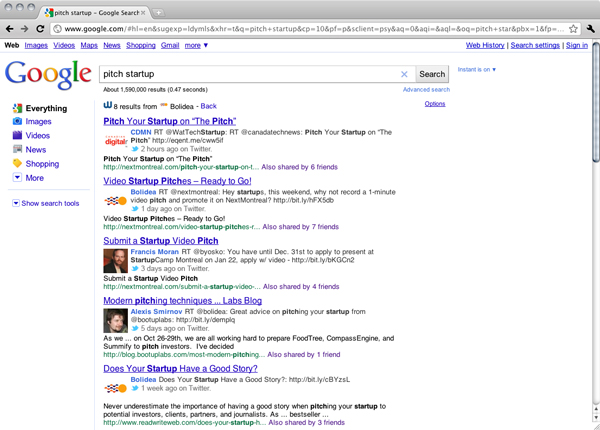Viewport: 600px width, 430px height.
Task: Open the Pitch Your Startup on "The Pitch" result
Action: (170, 121)
